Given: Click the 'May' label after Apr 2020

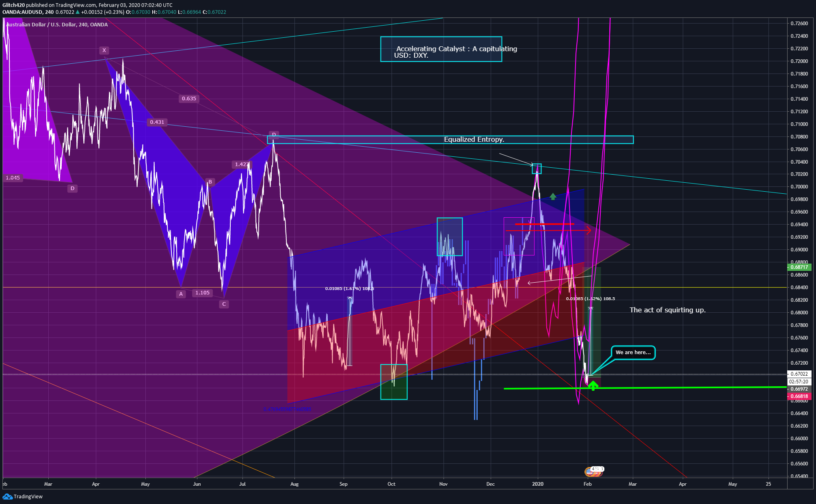Looking at the screenshot, I should point(733,484).
